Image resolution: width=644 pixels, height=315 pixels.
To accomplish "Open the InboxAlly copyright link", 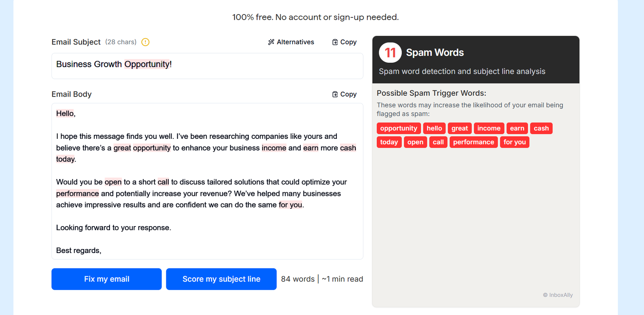I will [x=558, y=295].
